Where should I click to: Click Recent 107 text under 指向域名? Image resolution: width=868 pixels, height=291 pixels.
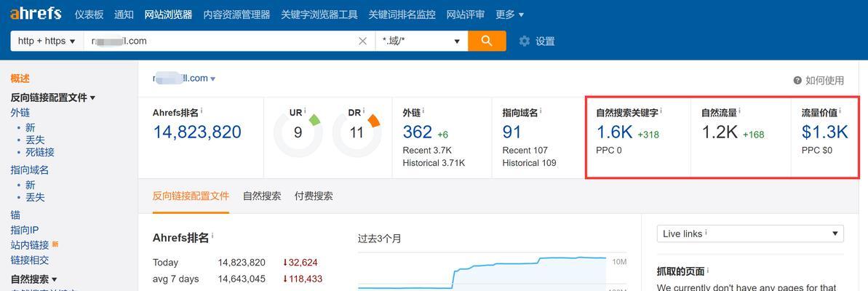click(x=525, y=151)
